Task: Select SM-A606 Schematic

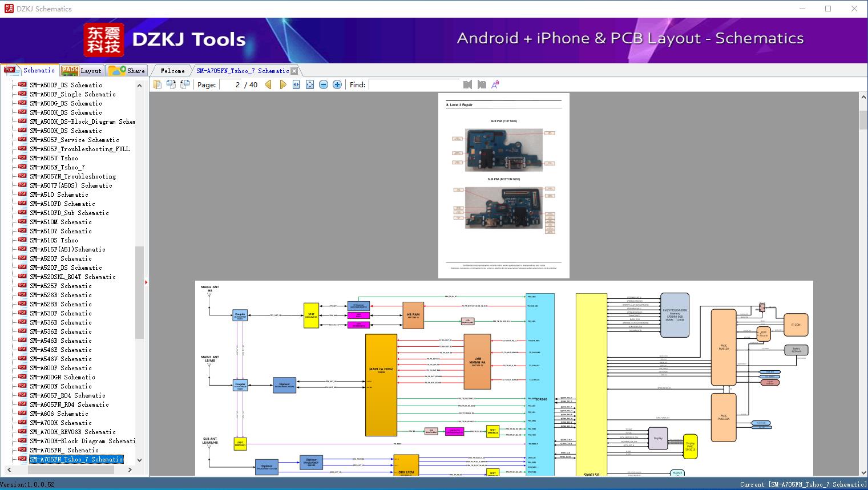Action: pyautogui.click(x=59, y=414)
